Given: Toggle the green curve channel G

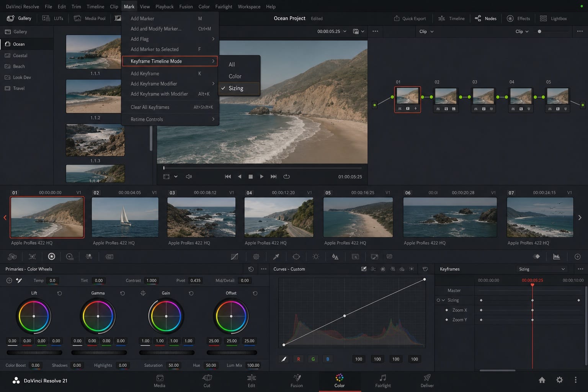Looking at the screenshot, I should 313,359.
